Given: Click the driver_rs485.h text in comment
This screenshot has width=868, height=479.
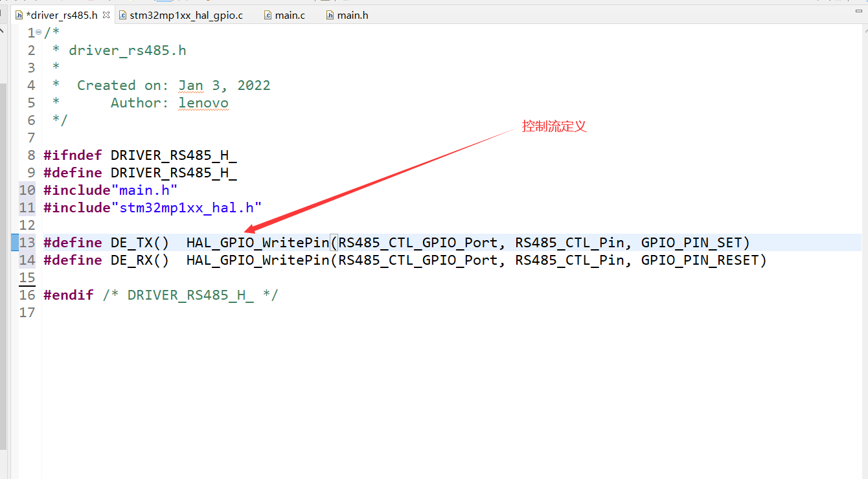Looking at the screenshot, I should 128,50.
